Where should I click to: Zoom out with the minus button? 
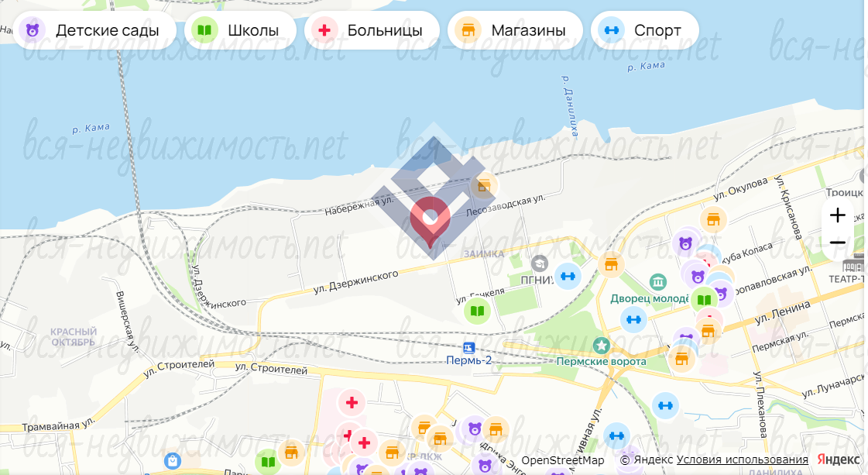(838, 243)
